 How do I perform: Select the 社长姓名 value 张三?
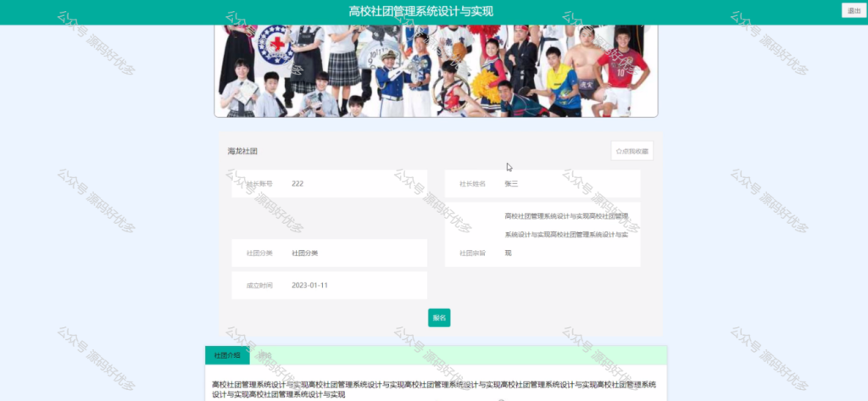point(511,184)
